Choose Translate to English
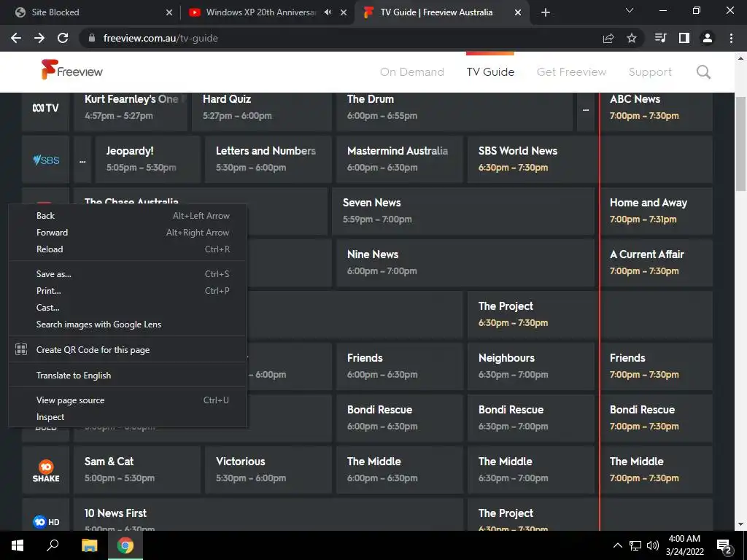Image resolution: width=747 pixels, height=560 pixels. click(128, 376)
